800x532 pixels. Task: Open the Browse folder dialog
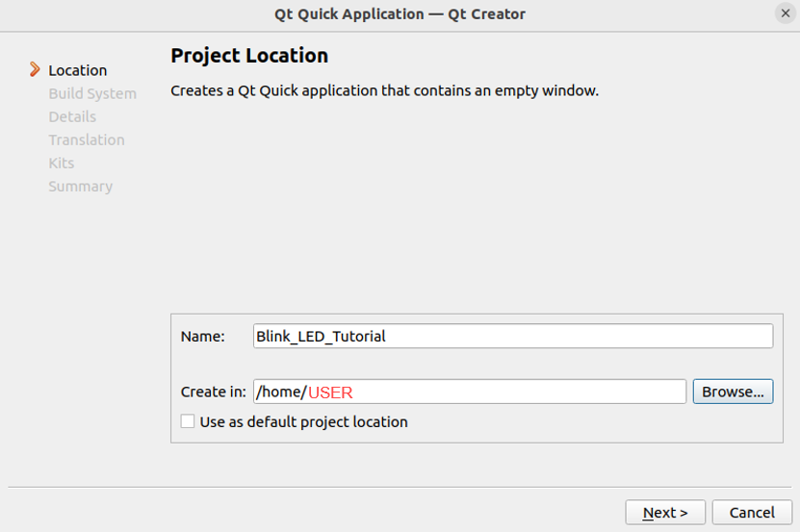733,392
